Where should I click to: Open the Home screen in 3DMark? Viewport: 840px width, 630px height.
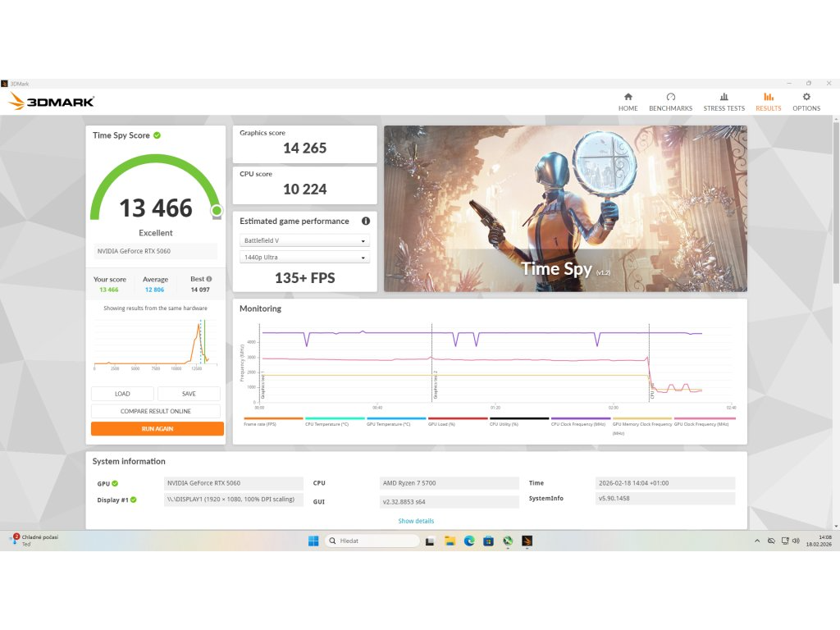click(x=628, y=101)
